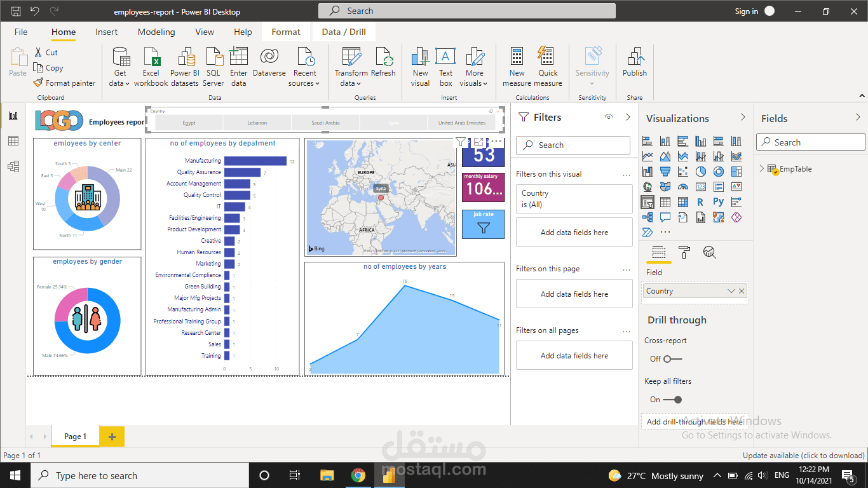Open Filters on this visual ellipsis menu

click(x=627, y=174)
